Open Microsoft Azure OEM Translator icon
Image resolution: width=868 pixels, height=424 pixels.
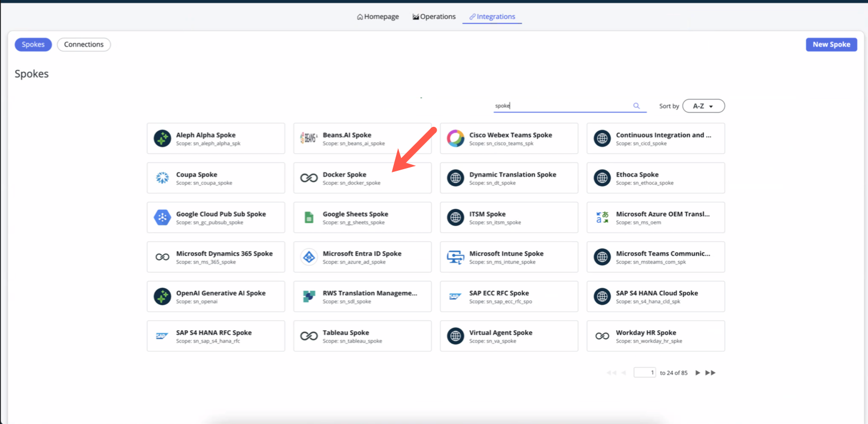tap(602, 217)
